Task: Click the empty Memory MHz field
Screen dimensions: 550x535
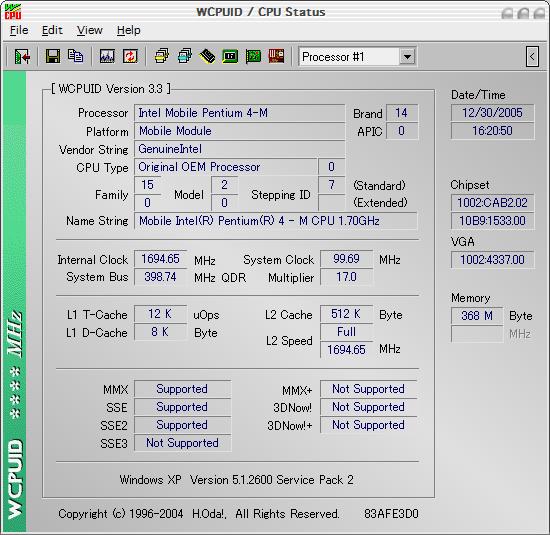Action: click(477, 334)
